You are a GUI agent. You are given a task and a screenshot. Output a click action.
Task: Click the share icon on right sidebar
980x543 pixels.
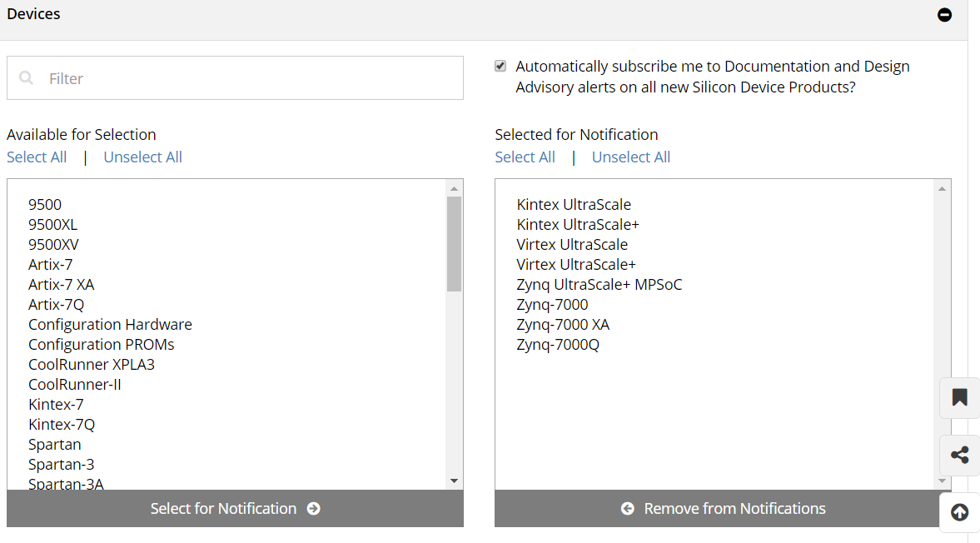tap(959, 455)
